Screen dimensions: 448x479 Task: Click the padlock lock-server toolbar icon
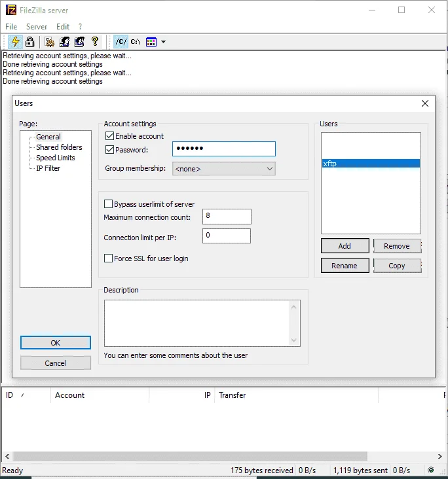[x=29, y=41]
